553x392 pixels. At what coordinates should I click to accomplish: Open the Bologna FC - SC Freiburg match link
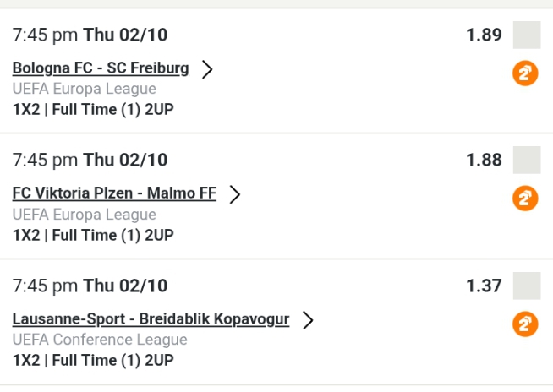click(x=101, y=68)
